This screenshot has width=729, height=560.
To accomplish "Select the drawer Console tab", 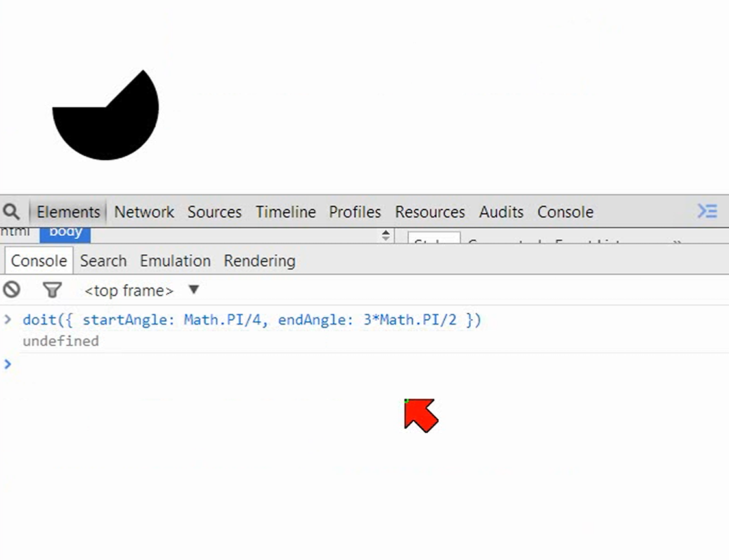I will pyautogui.click(x=39, y=261).
